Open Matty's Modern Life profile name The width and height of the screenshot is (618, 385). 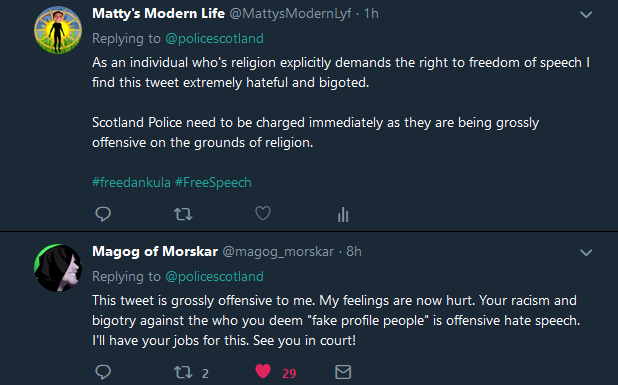(158, 14)
